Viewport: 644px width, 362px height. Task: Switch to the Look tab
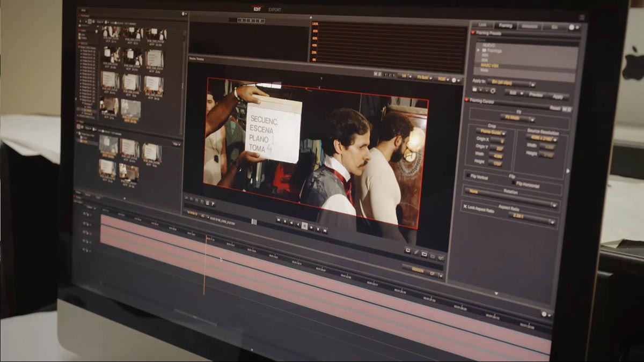[482, 25]
